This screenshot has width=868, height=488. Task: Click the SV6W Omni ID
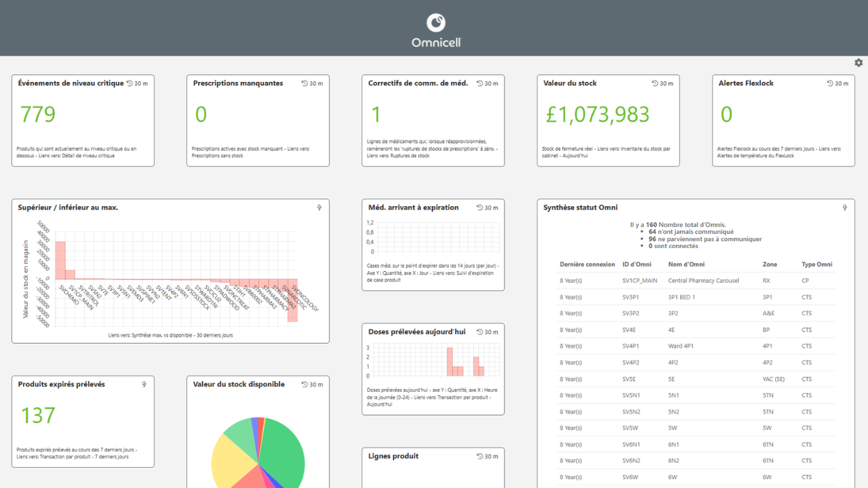click(630, 476)
